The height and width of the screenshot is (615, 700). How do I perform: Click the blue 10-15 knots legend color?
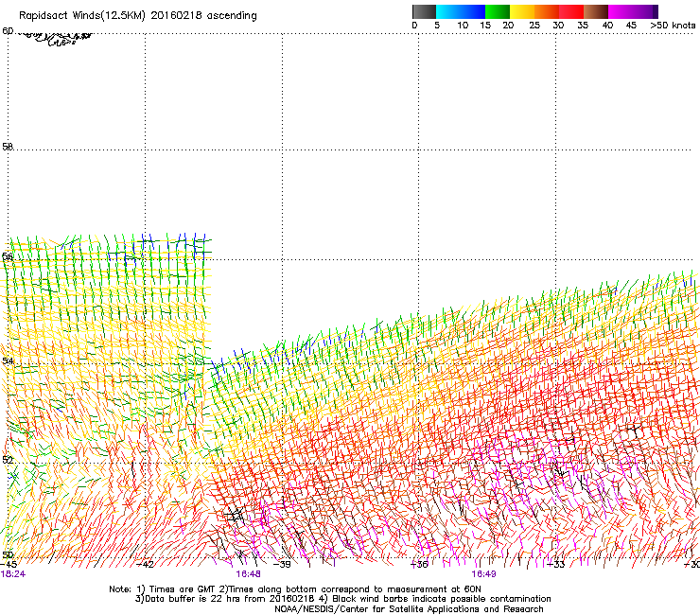473,11
